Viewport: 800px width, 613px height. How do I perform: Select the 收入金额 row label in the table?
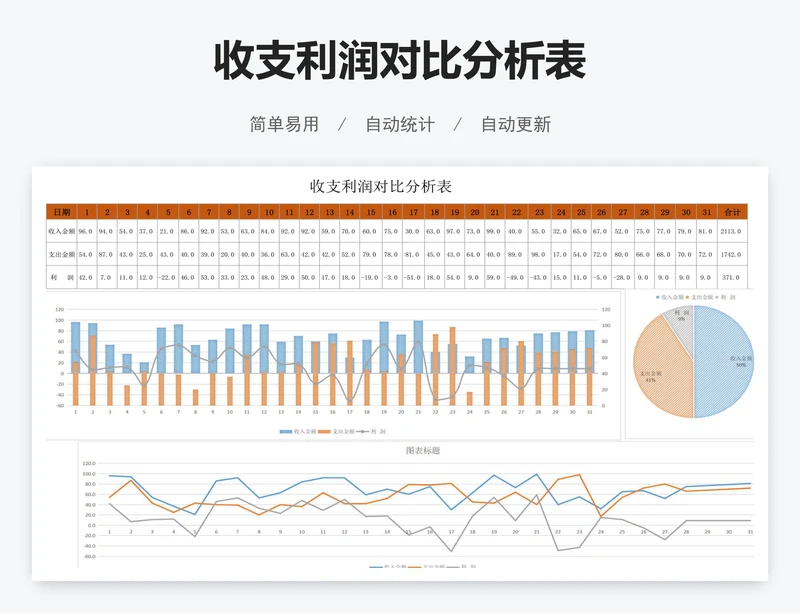(62, 231)
